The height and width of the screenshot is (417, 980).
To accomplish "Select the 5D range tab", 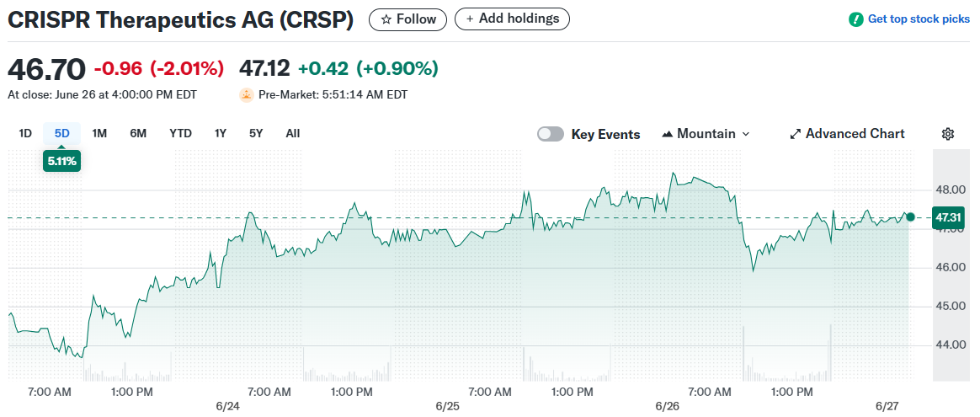I will pyautogui.click(x=61, y=133).
